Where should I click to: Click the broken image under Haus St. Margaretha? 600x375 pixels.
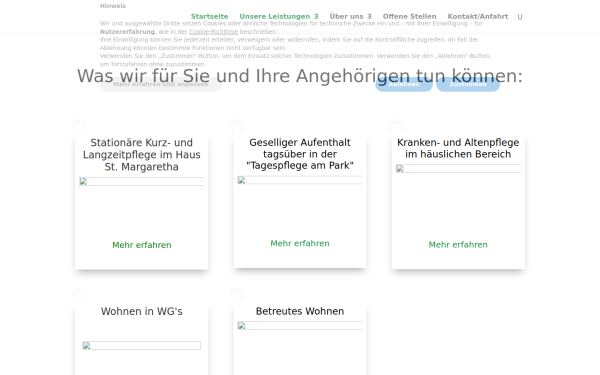[142, 182]
